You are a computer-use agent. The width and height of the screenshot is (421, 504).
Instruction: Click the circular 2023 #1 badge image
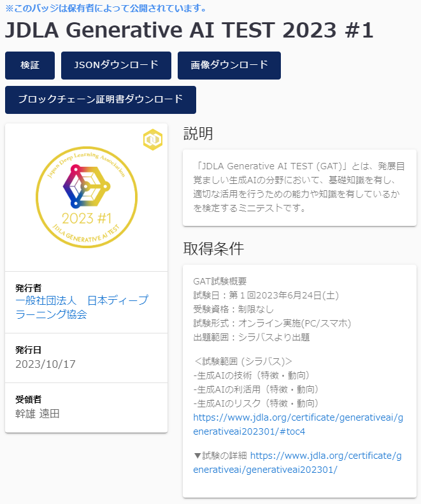tap(87, 197)
